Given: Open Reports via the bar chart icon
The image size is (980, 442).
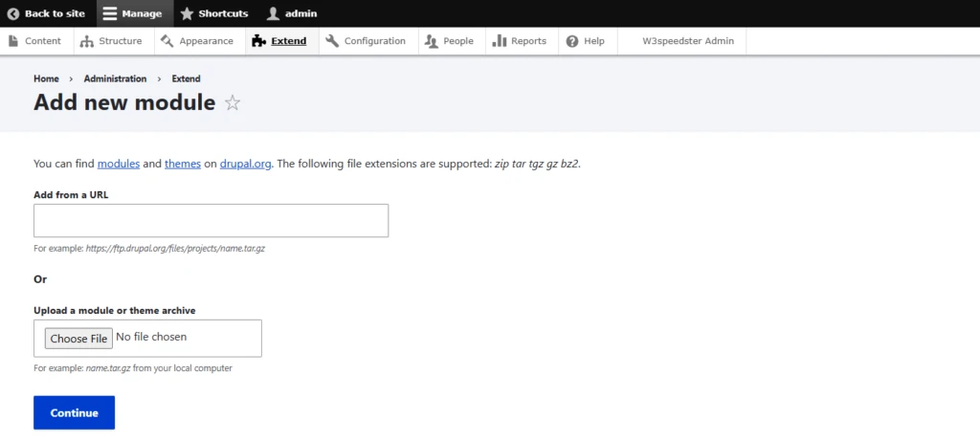Looking at the screenshot, I should pos(500,41).
